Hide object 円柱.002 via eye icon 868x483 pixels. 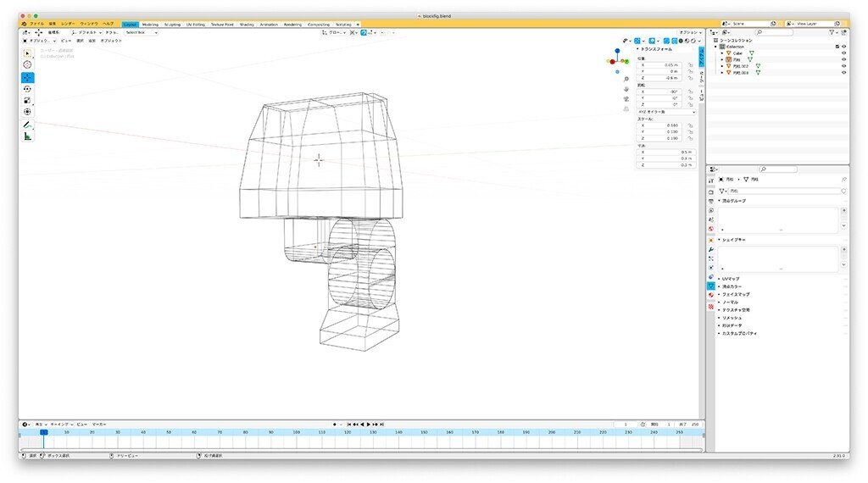[843, 66]
